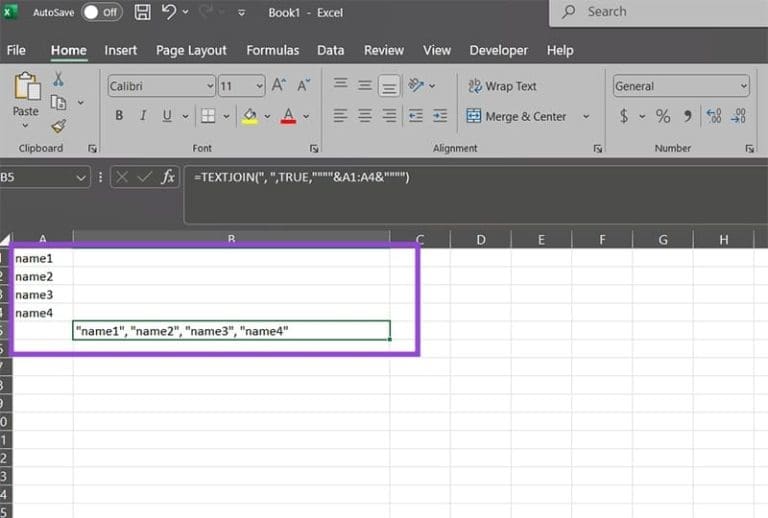Click the Percent Style icon
This screenshot has width=768, height=518.
662,116
